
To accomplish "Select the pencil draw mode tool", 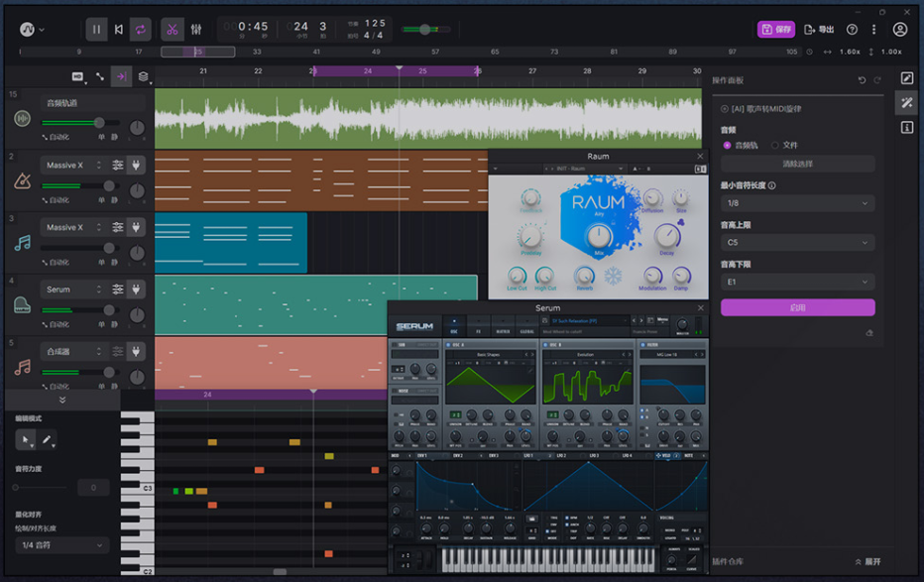I will point(48,439).
